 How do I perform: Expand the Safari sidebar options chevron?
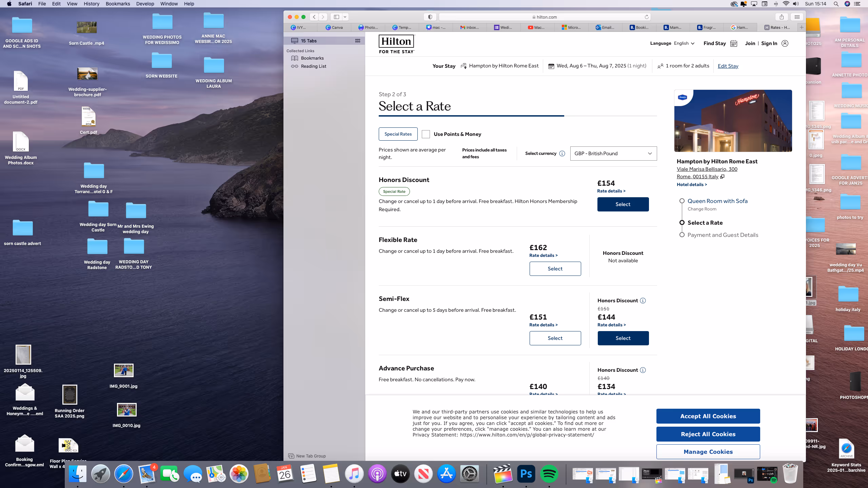tap(345, 17)
